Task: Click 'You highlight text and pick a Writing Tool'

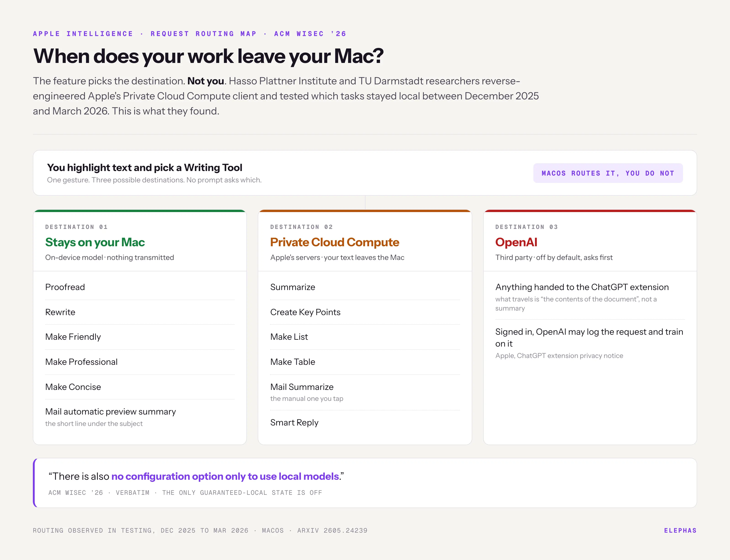Action: pos(144,167)
